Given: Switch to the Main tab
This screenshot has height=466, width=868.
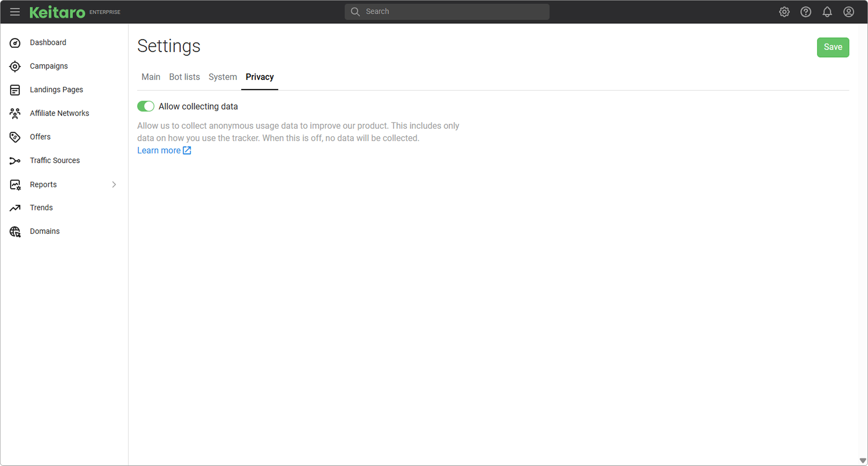Looking at the screenshot, I should (x=151, y=77).
